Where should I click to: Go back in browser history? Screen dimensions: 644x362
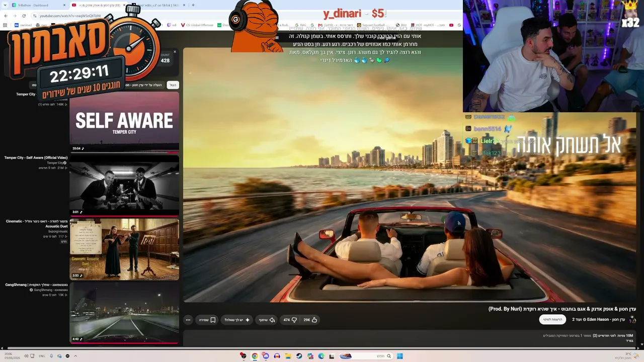(6, 16)
